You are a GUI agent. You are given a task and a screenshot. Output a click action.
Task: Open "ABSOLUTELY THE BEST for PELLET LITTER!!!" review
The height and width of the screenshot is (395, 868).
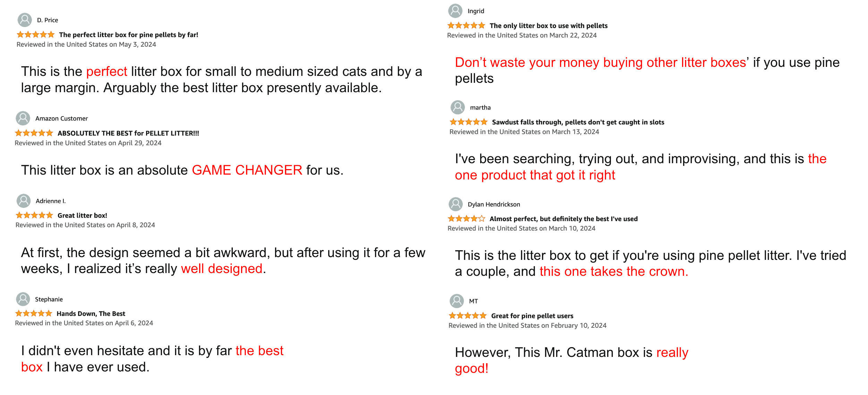click(128, 133)
